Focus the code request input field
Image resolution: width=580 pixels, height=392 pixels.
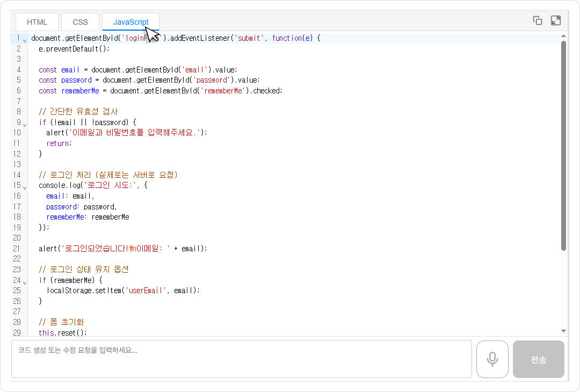(241, 359)
